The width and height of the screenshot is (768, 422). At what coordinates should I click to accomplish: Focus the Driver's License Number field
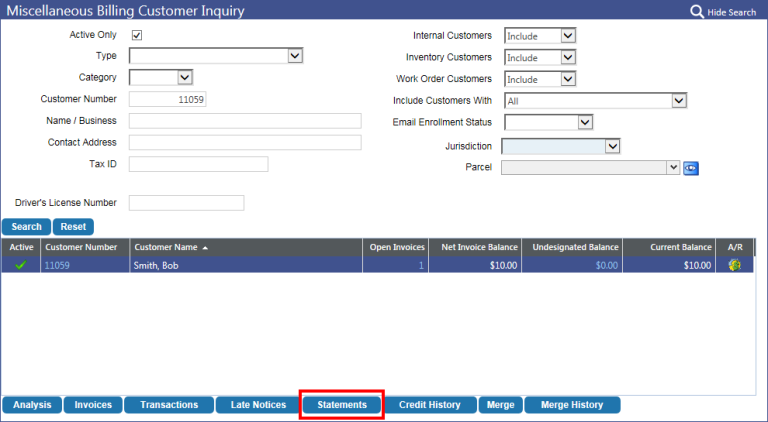(186, 203)
